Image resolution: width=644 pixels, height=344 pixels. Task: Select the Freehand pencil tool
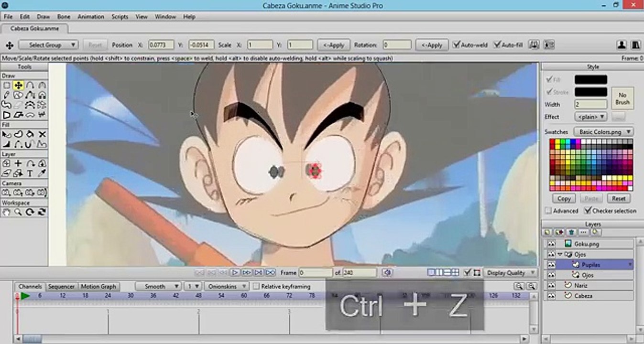click(7, 95)
